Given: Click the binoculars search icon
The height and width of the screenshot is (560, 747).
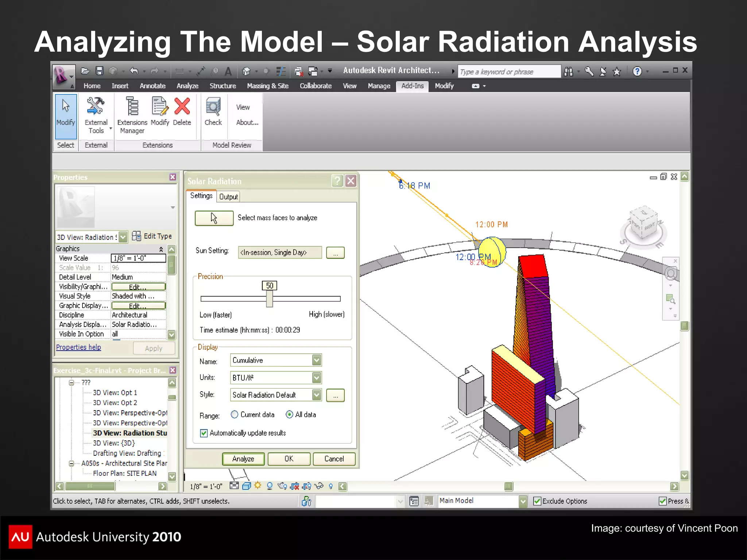Looking at the screenshot, I should (568, 71).
